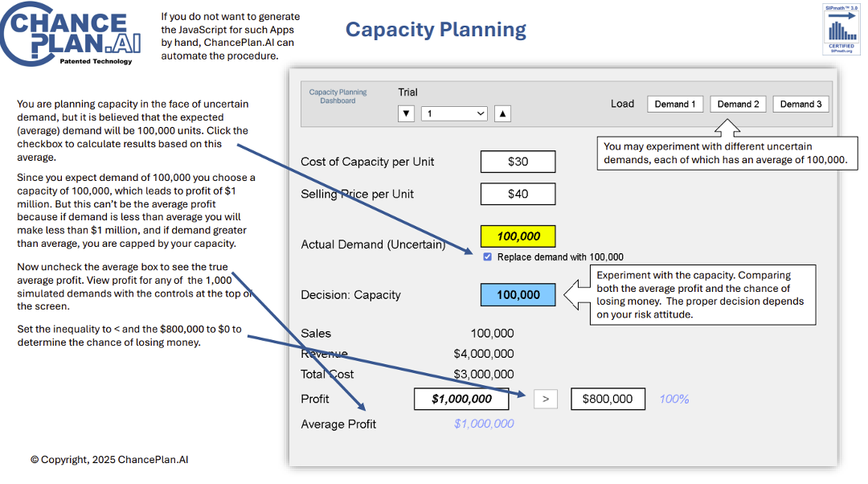Screen dimensions: 868x484
Task: Edit the $800,000 profit threshold field
Action: click(x=608, y=399)
